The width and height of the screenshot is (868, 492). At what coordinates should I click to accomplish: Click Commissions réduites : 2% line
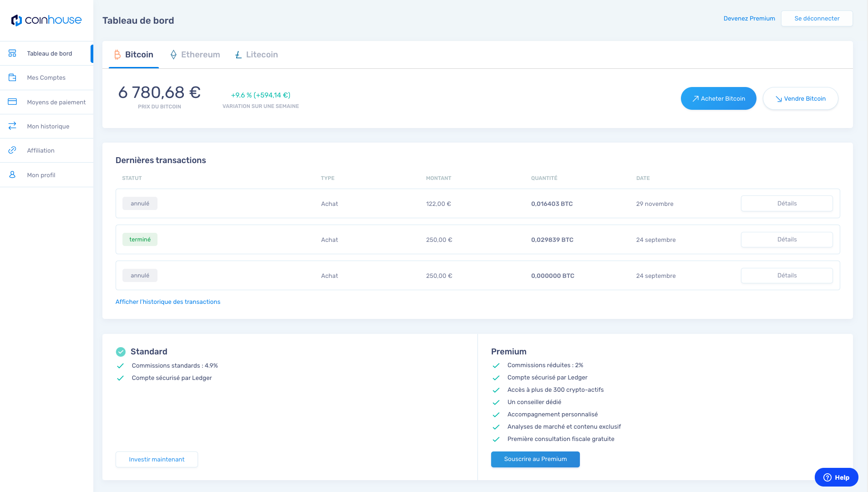point(545,365)
